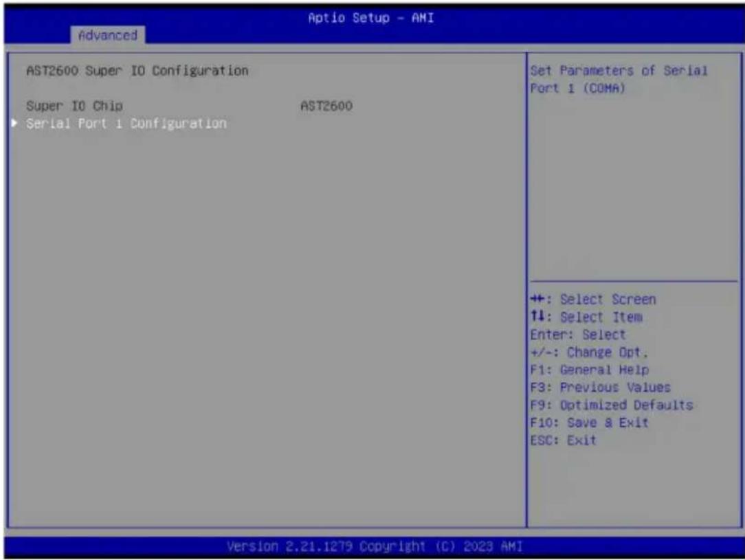Click the 'F9: Optimized Defaults' hint
745x560 pixels.
pyautogui.click(x=612, y=405)
